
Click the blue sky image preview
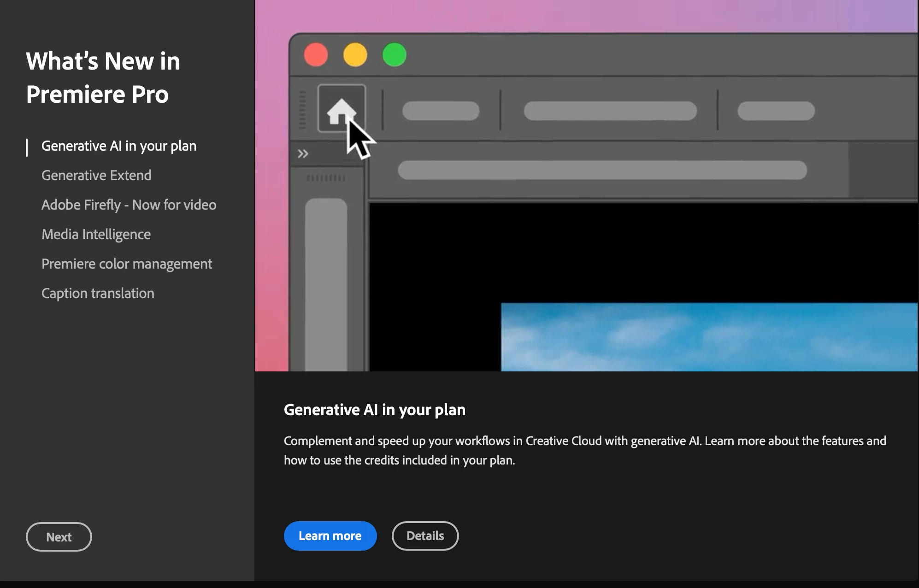tap(709, 337)
